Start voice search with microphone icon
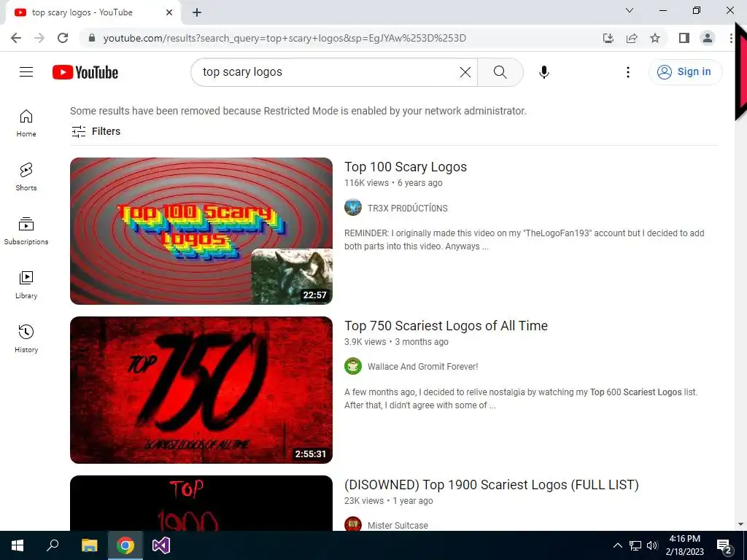This screenshot has height=560, width=747. tap(544, 72)
